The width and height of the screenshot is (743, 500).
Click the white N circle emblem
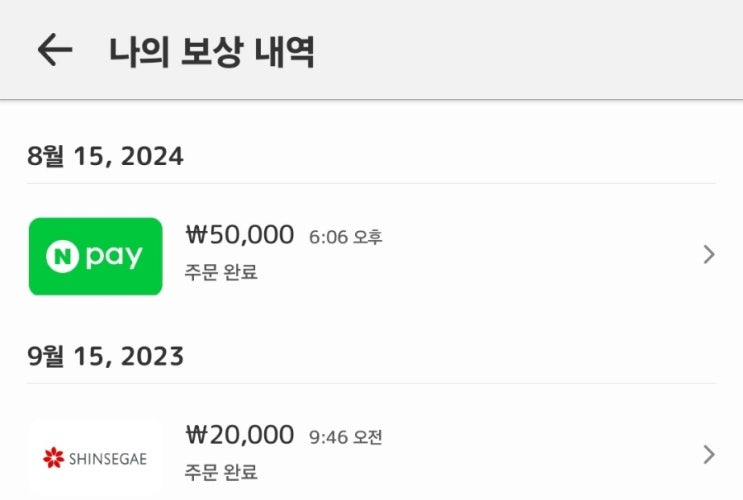(62, 256)
